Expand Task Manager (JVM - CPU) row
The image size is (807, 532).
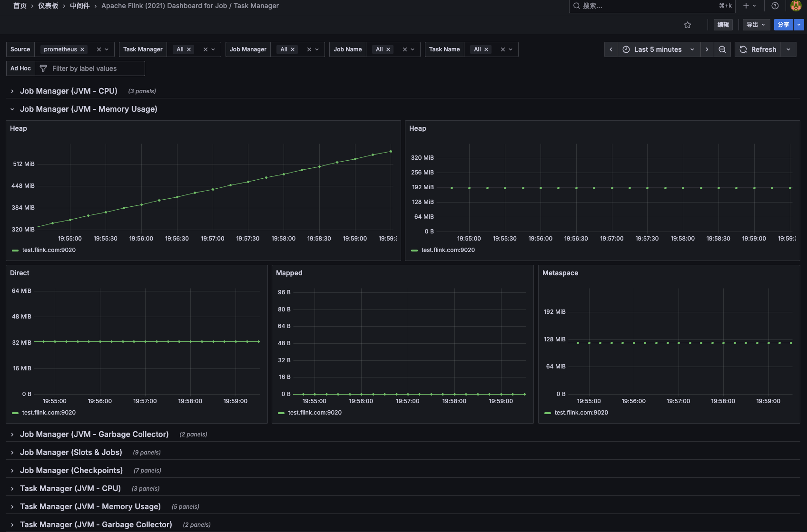coord(70,488)
